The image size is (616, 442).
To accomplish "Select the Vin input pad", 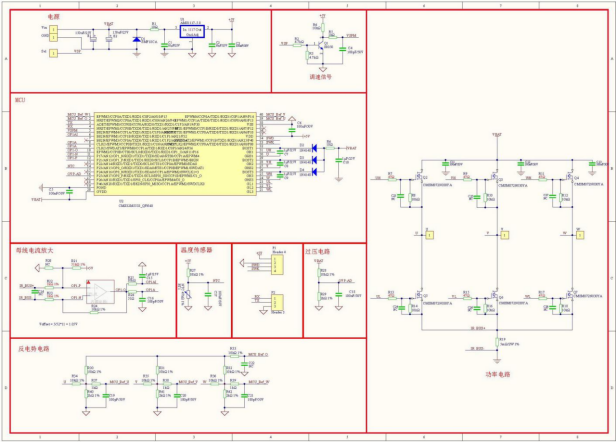I will (x=53, y=29).
